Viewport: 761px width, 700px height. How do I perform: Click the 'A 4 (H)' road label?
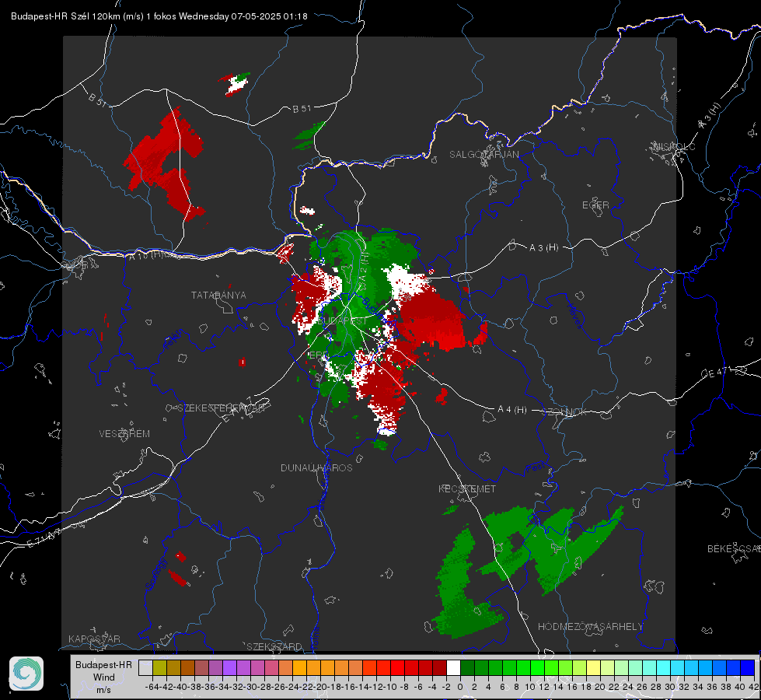point(512,410)
